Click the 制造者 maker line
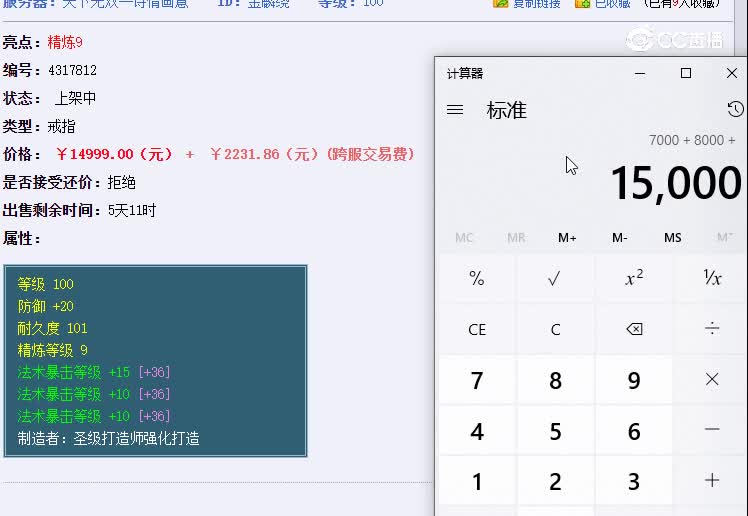 coord(108,438)
